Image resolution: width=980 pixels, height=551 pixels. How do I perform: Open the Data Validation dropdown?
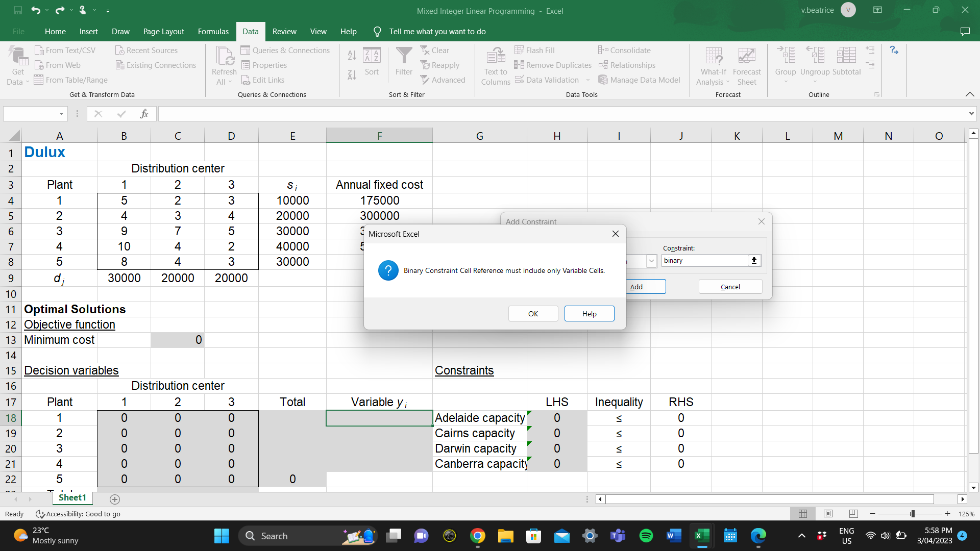[587, 80]
